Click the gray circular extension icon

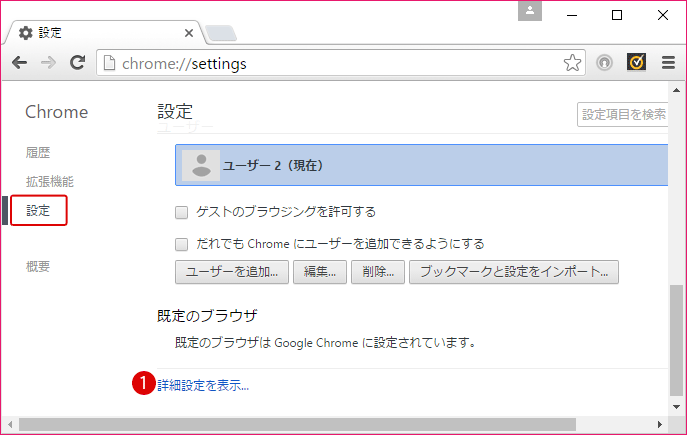605,63
